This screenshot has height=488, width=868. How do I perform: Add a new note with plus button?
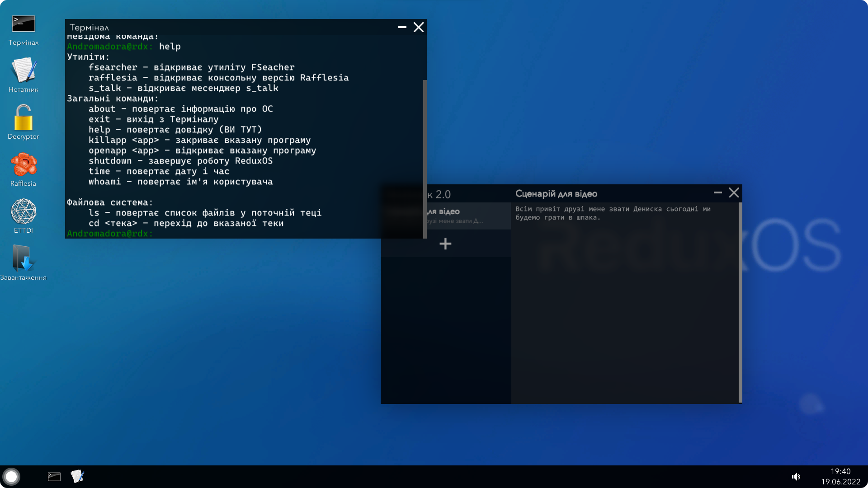pos(445,244)
